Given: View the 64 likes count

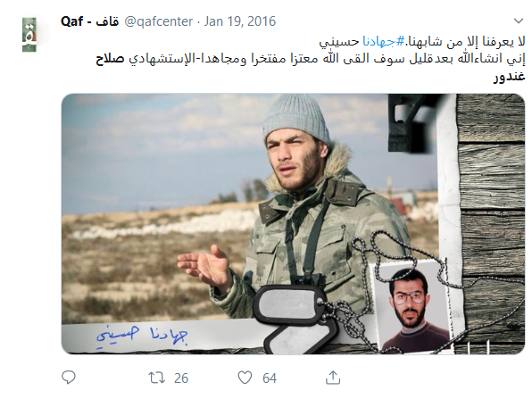Looking at the screenshot, I should [270, 378].
